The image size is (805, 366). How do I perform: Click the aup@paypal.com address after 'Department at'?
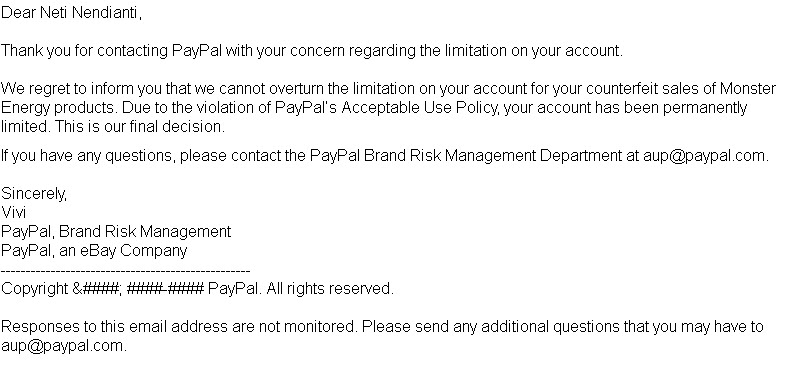click(x=704, y=156)
